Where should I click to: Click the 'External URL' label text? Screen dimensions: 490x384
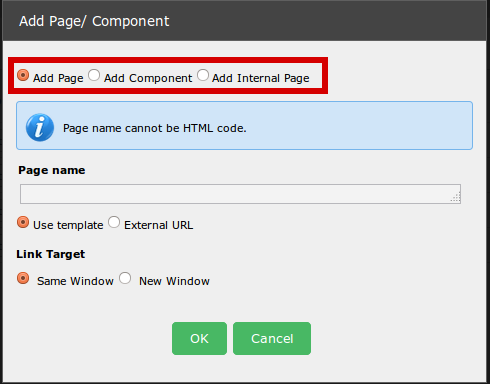(x=159, y=225)
